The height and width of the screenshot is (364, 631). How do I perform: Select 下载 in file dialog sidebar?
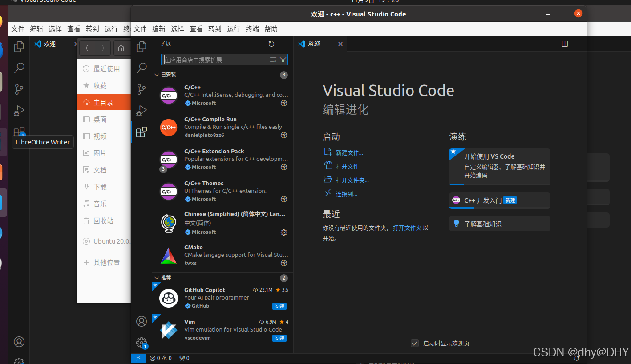[104, 187]
